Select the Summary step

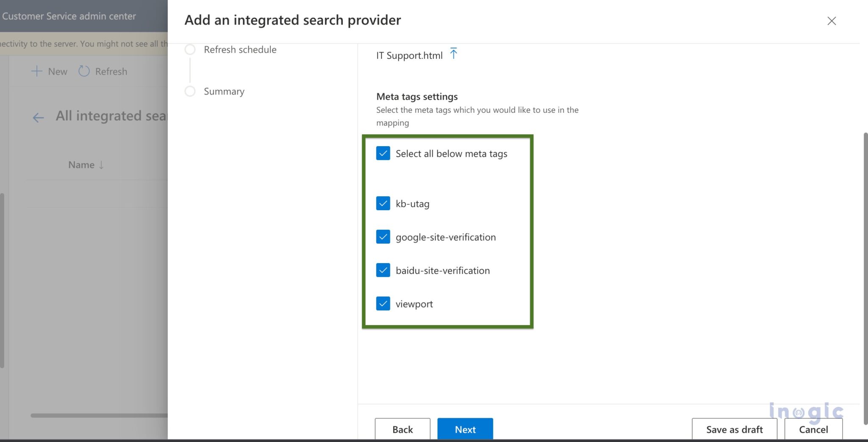click(x=224, y=91)
